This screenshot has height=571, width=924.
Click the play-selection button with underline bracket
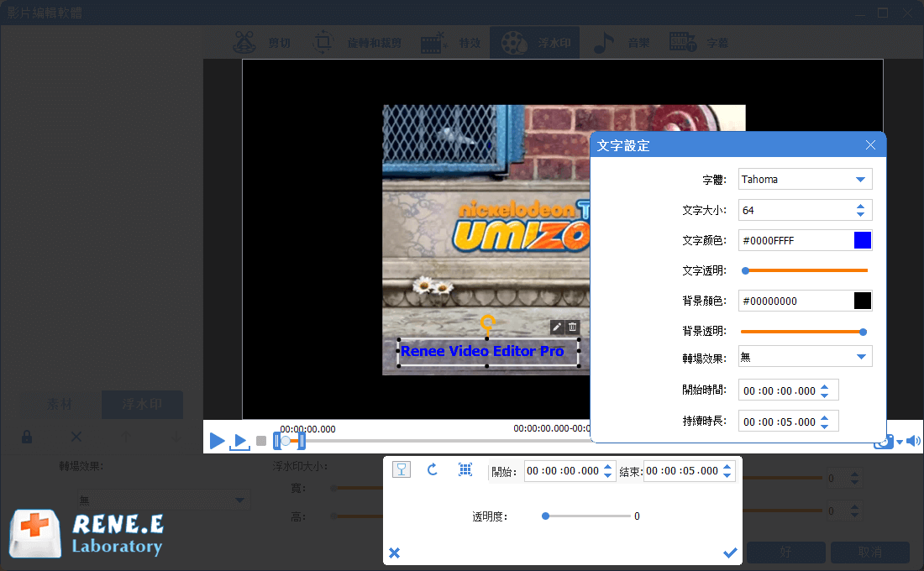[x=240, y=442]
